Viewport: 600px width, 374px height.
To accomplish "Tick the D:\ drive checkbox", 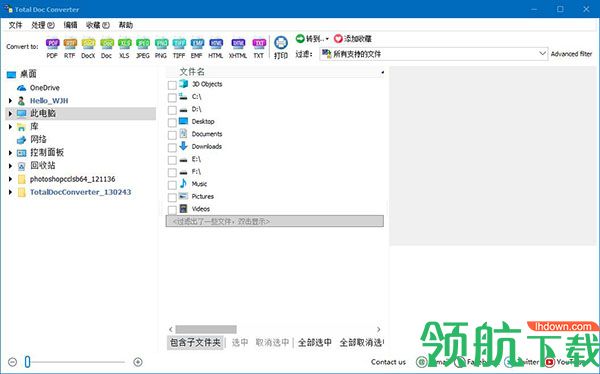I will point(172,110).
